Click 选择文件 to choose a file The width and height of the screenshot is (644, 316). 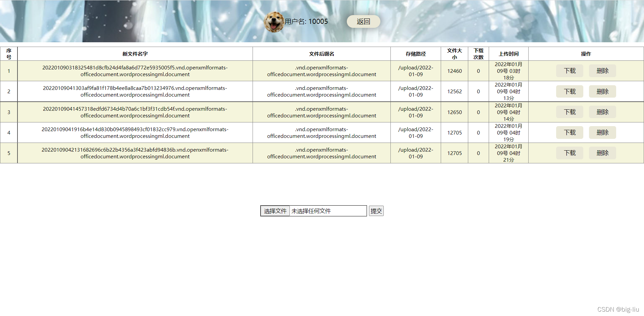click(275, 211)
